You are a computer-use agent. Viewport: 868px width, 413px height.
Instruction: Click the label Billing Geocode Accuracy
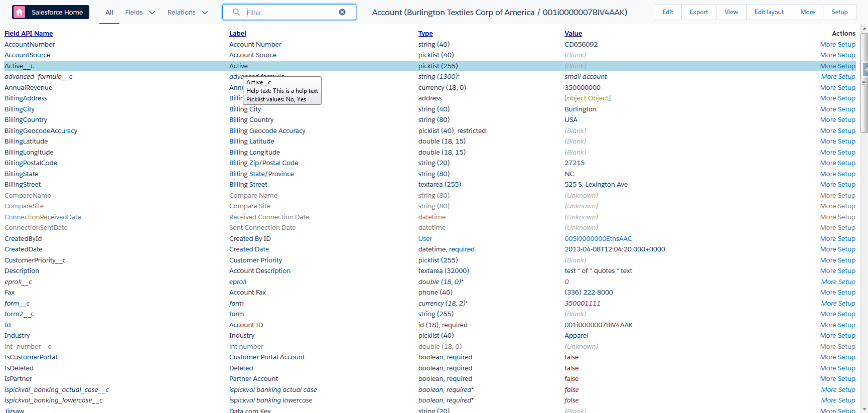pyautogui.click(x=267, y=131)
